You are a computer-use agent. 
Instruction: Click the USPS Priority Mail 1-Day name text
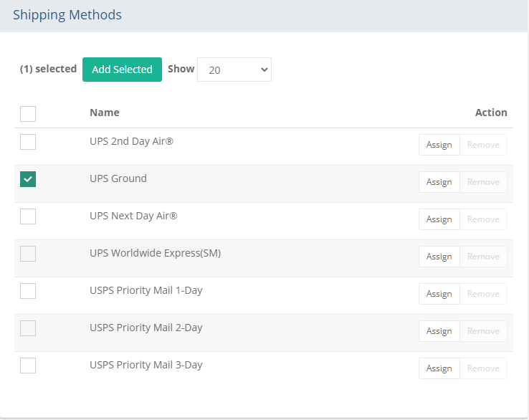pyautogui.click(x=146, y=290)
